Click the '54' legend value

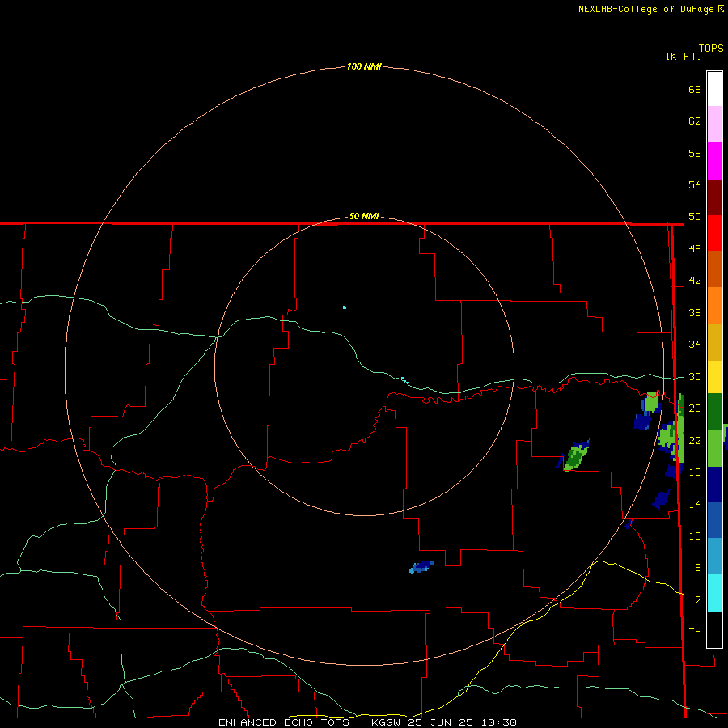tap(695, 184)
